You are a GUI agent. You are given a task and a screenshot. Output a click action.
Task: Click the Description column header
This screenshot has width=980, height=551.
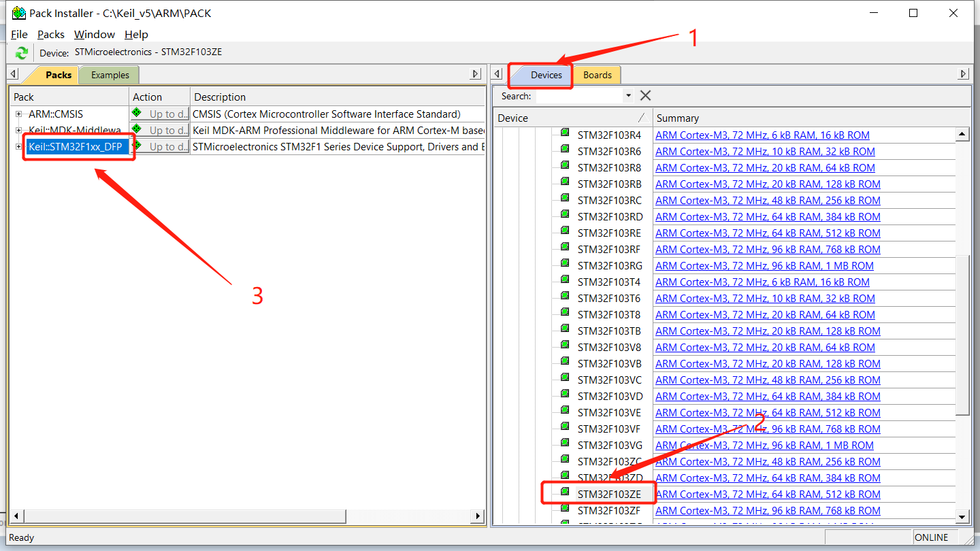pos(338,97)
